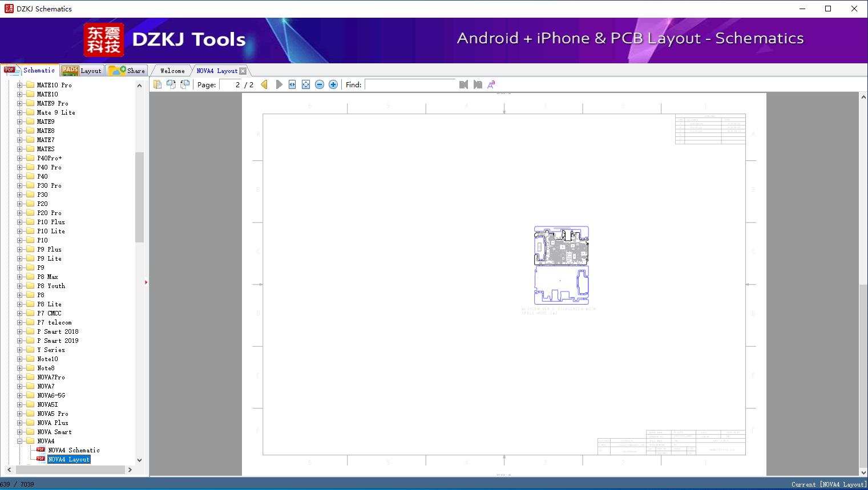Click the DZKJ Schematics title bar icon
868x490 pixels.
tap(9, 9)
